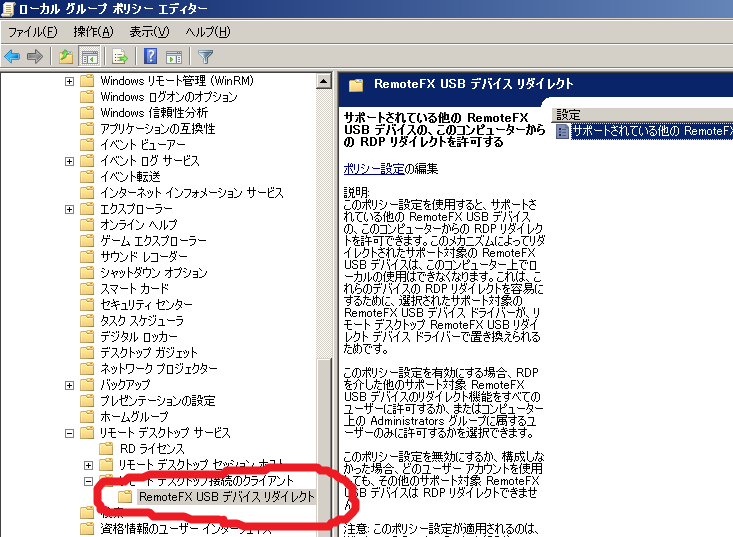
Task: Toggle the console tree show/hide icon
Action: (x=89, y=57)
